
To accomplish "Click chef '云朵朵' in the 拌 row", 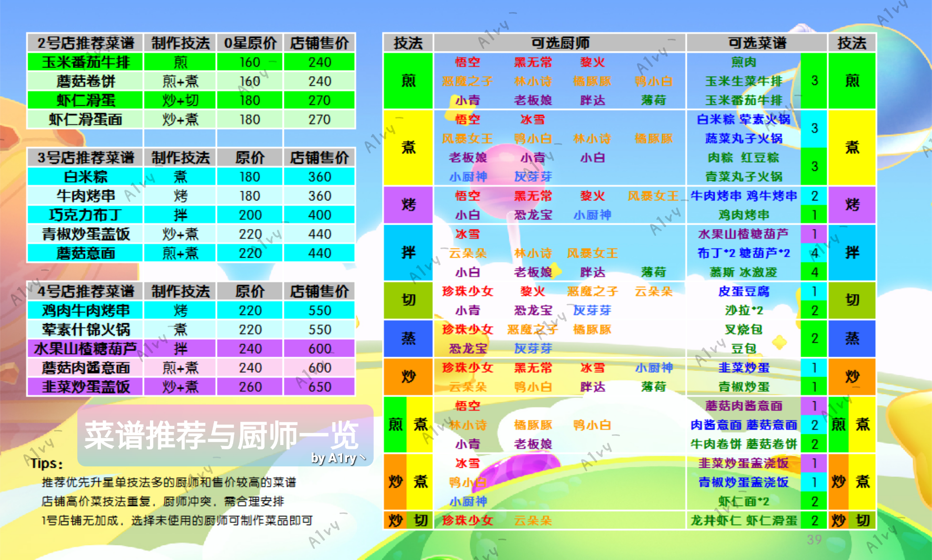I will point(467,253).
